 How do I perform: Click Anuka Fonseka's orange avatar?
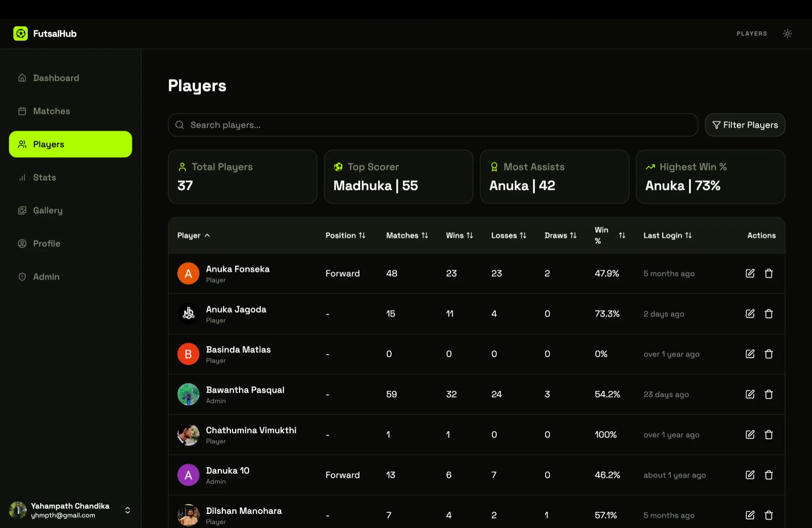[188, 273]
